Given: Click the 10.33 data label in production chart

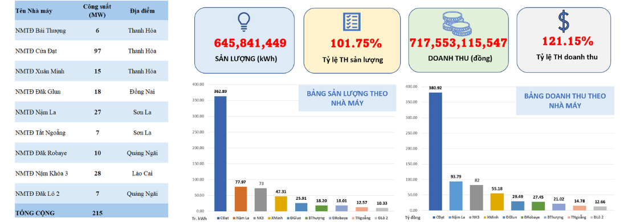Looking at the screenshot, I should [x=381, y=204].
